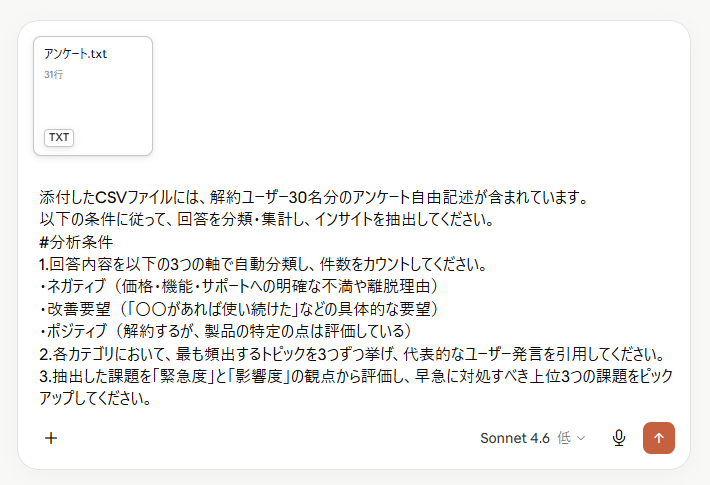This screenshot has width=710, height=485.
Task: Click the 31行 line count label
Action: tap(53, 75)
